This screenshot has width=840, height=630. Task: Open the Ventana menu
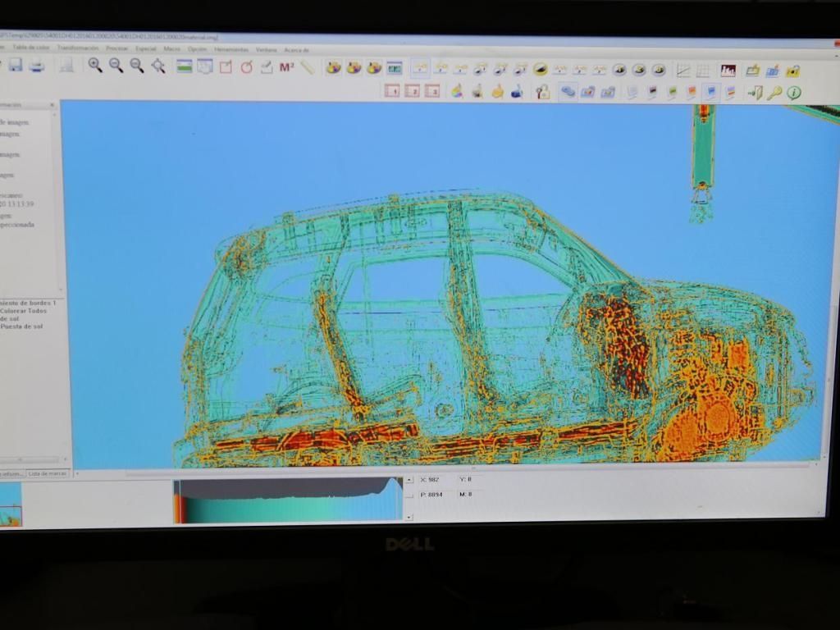point(267,50)
